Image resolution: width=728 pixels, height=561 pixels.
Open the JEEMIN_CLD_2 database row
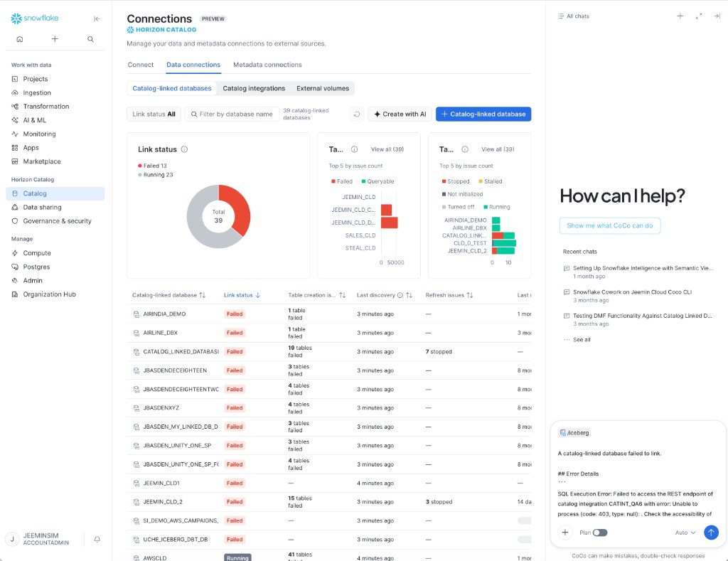[x=329, y=502]
